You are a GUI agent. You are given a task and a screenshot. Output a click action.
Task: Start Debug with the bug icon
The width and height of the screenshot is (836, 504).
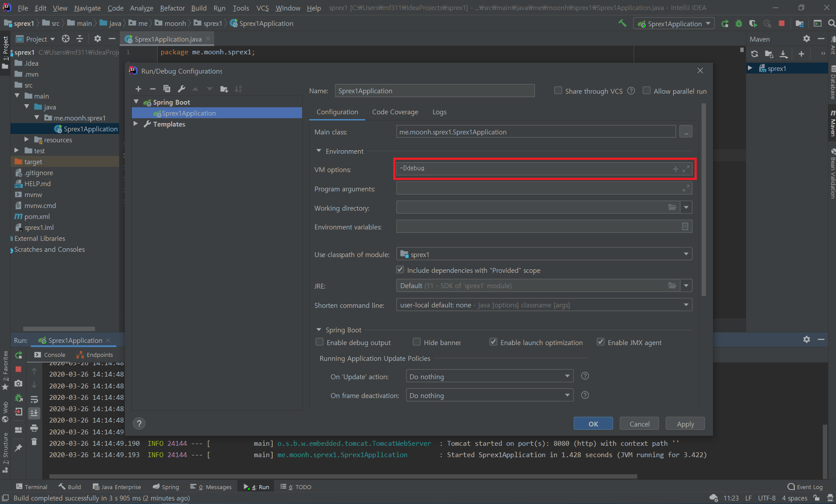pos(739,24)
